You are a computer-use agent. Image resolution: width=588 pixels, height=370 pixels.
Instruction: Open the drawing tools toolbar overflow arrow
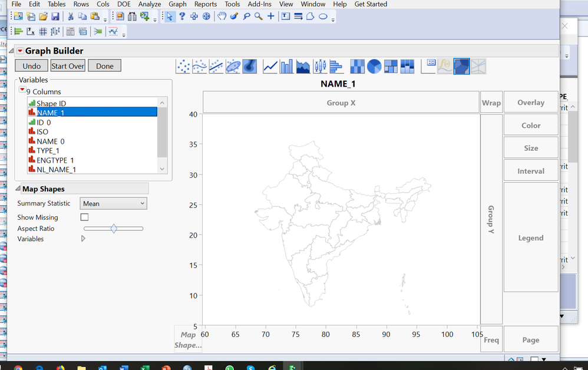pos(333,20)
